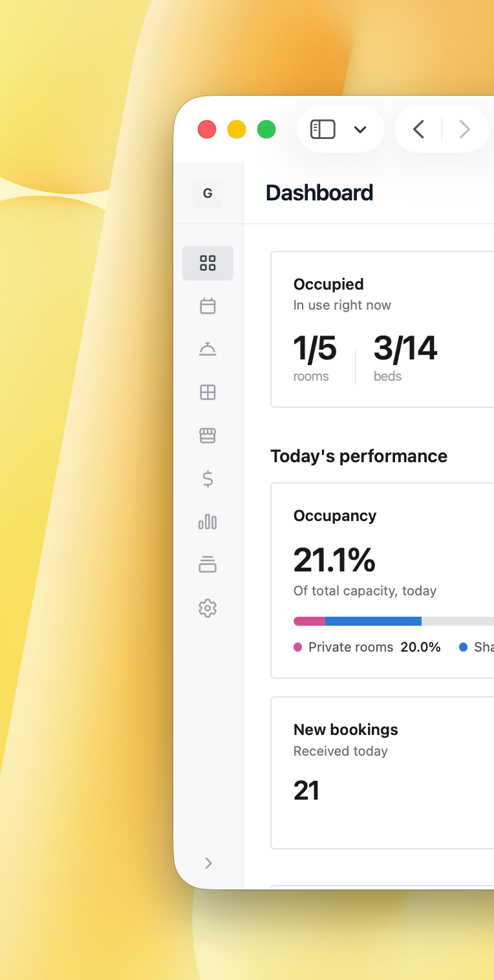Select the storefront shop icon in sidebar

[x=208, y=436]
